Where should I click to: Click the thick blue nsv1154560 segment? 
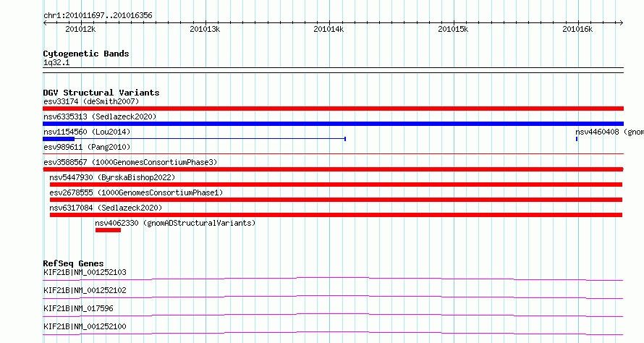[59, 139]
